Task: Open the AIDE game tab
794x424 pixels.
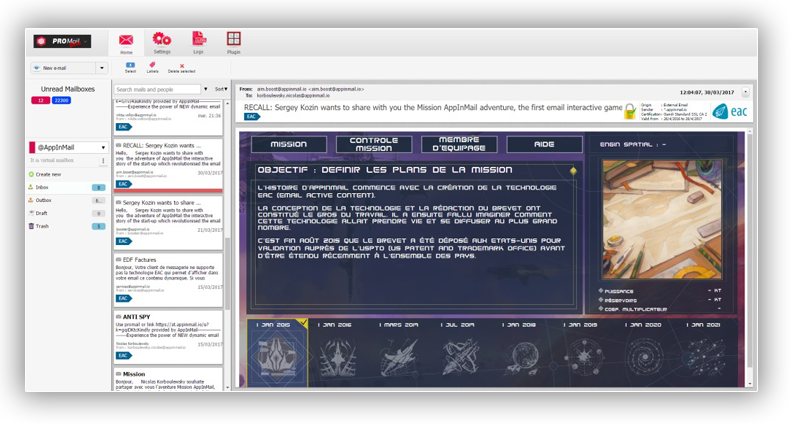Action: point(544,144)
